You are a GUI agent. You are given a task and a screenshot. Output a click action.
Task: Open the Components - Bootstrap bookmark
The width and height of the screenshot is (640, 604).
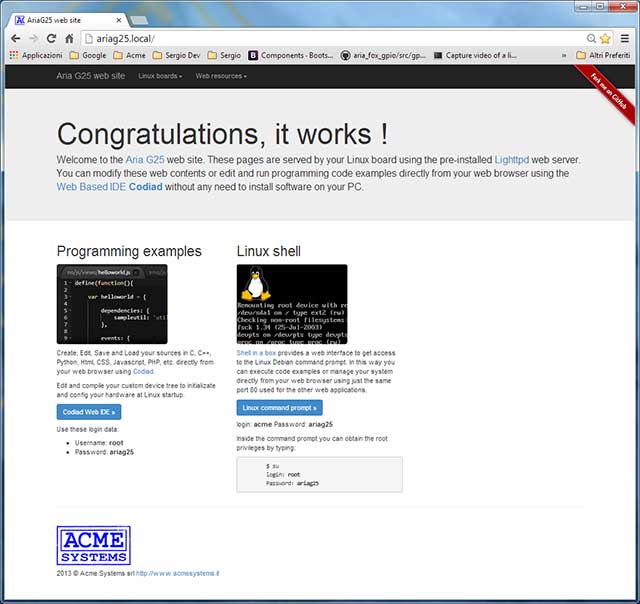pyautogui.click(x=291, y=55)
